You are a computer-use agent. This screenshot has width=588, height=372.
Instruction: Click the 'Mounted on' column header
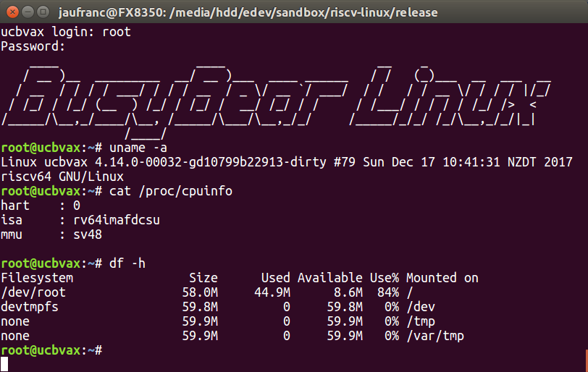click(x=442, y=278)
